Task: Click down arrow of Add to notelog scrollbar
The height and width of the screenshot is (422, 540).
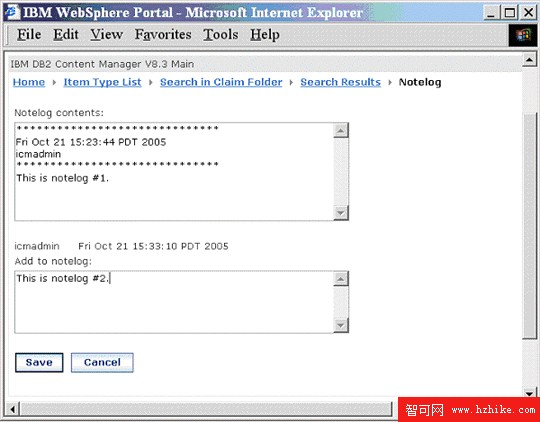Action: (x=341, y=326)
